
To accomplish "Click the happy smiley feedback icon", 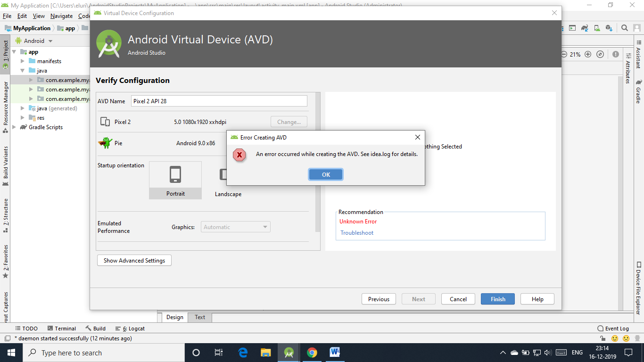I will point(615,338).
